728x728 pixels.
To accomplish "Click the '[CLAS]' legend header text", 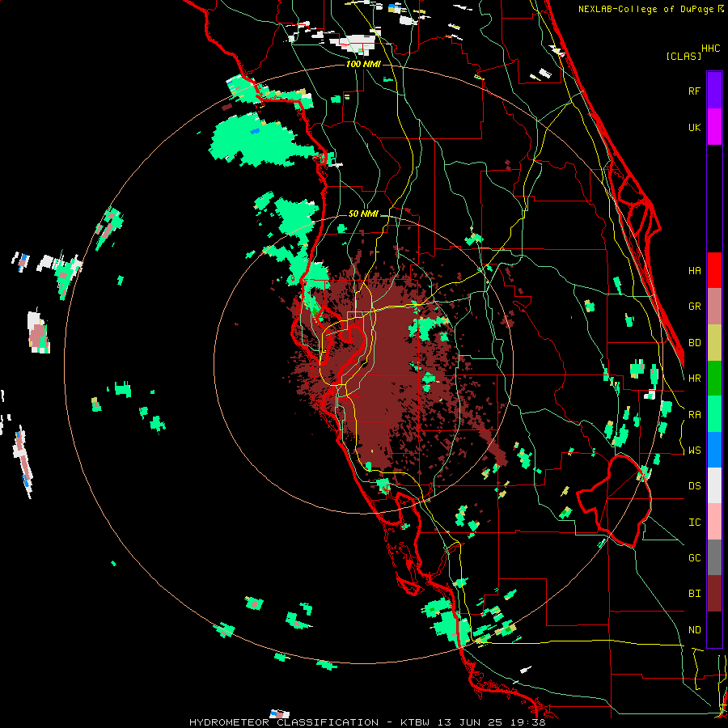I will [684, 56].
